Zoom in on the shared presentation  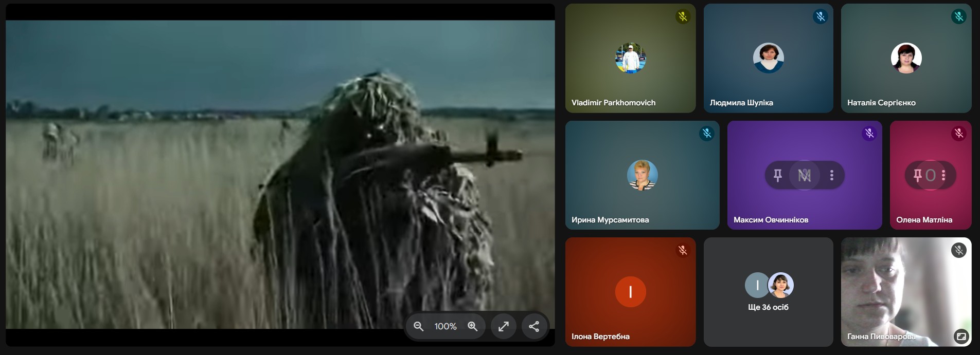click(x=472, y=326)
